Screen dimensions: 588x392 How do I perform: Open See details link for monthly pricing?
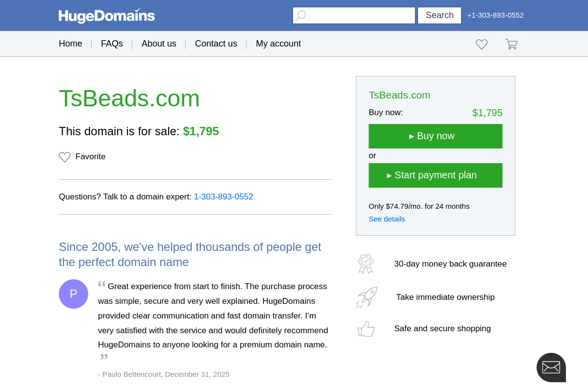coord(387,219)
